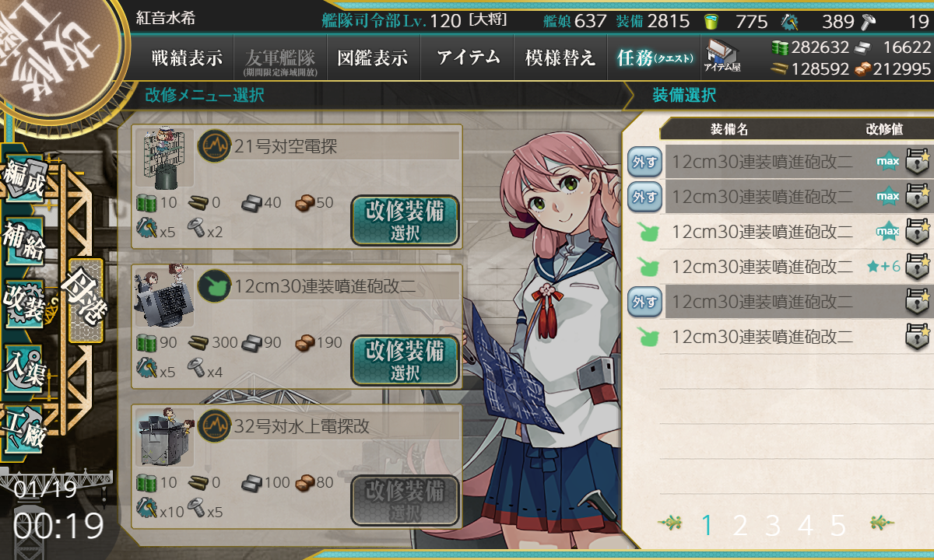Open the アイテム屋 shop icon
Viewport: 934px width, 560px height.
[722, 58]
